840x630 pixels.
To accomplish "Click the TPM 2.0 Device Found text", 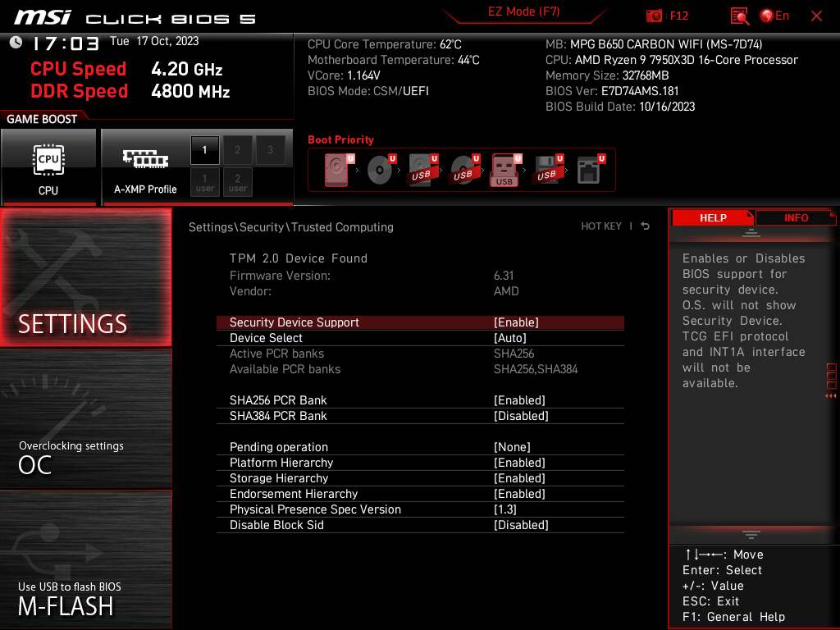I will 299,258.
